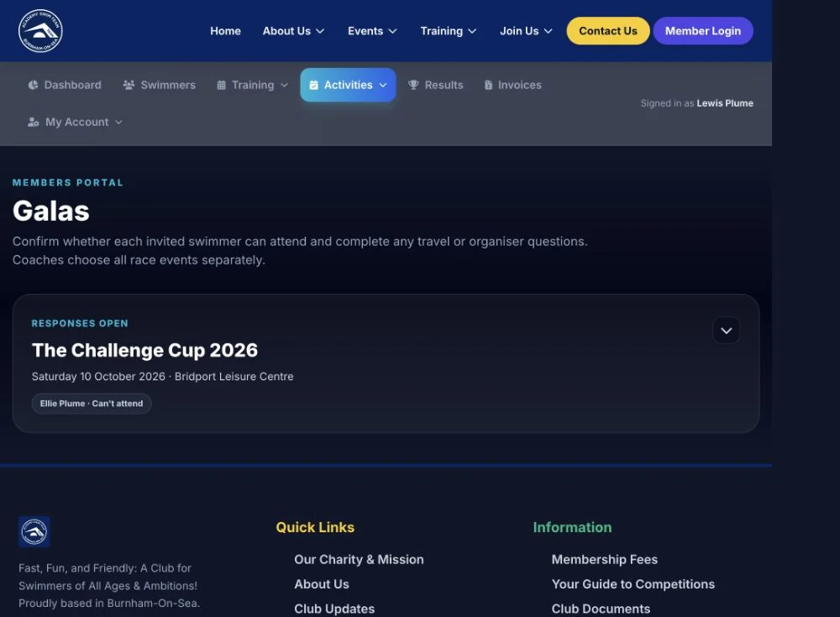
Task: Open the Events dropdown menu
Action: pos(372,31)
